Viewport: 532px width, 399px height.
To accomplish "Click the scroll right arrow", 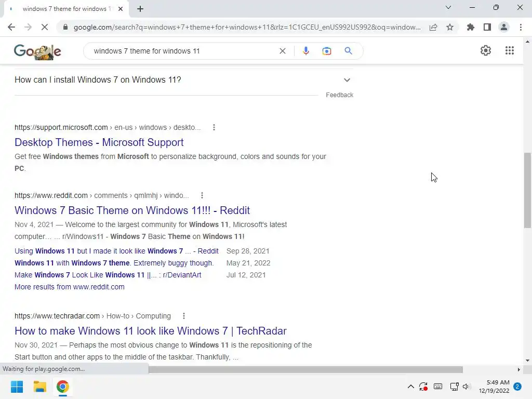I will coord(518,369).
